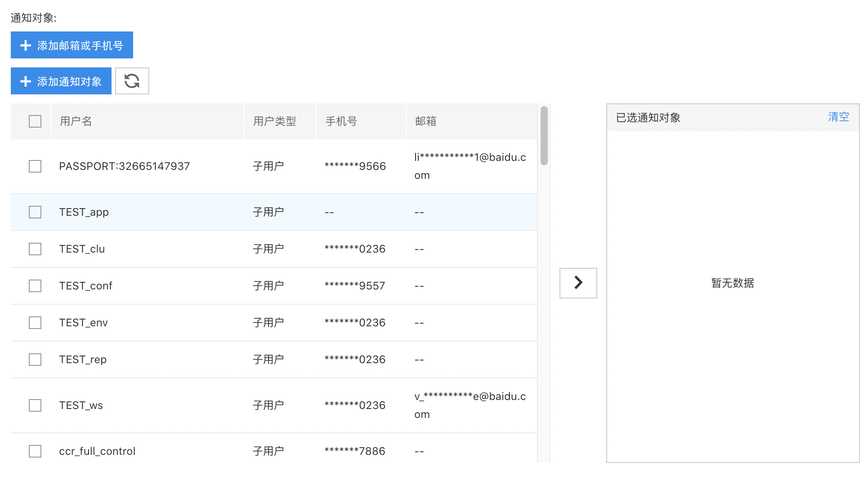Viewport: 868px width, 480px height.
Task: Check the ccr_full_control checkbox
Action: [35, 451]
